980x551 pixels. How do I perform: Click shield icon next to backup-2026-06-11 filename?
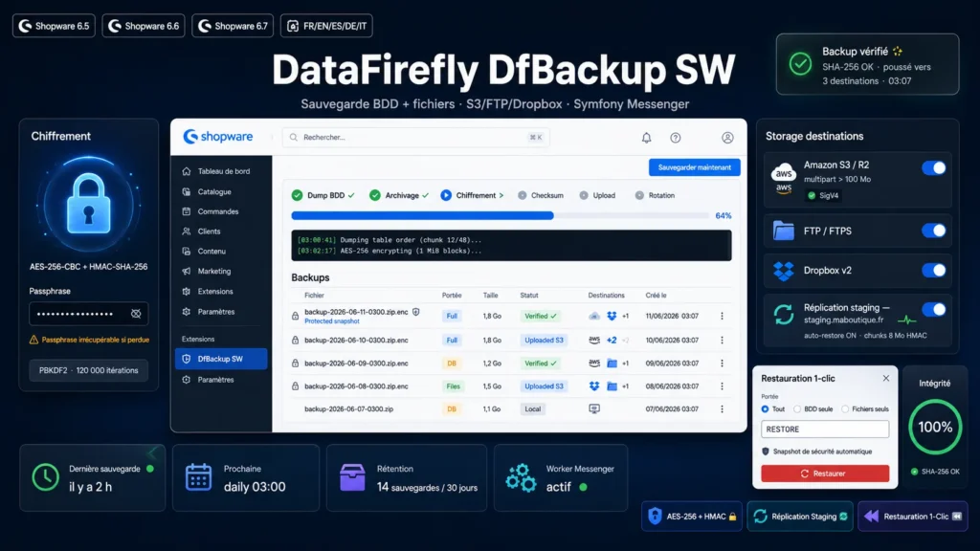415,312
